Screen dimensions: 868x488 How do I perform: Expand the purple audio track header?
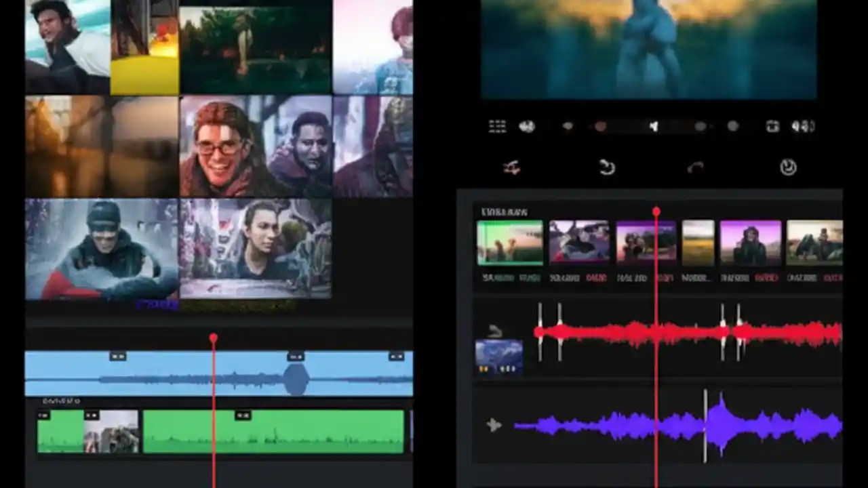pos(494,426)
